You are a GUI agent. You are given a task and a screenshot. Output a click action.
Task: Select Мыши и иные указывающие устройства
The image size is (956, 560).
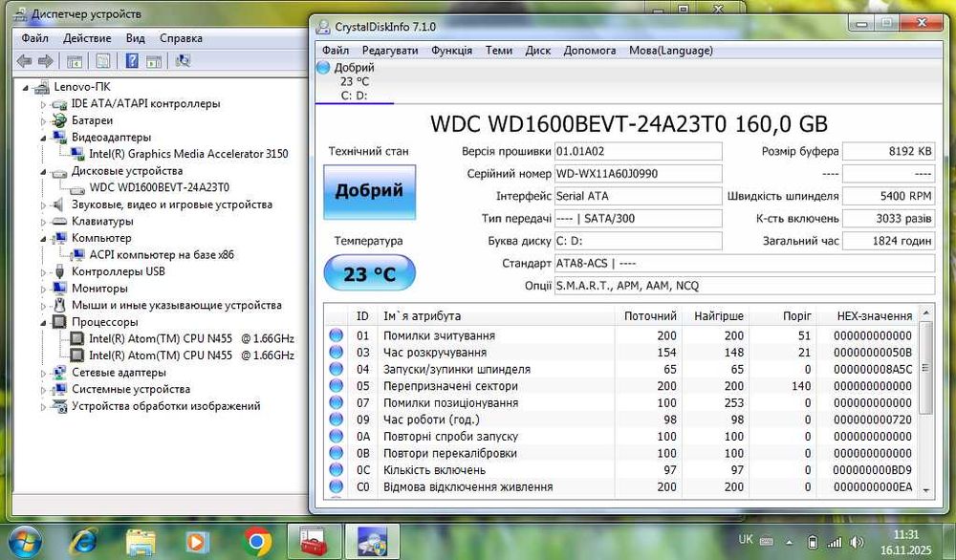click(177, 305)
